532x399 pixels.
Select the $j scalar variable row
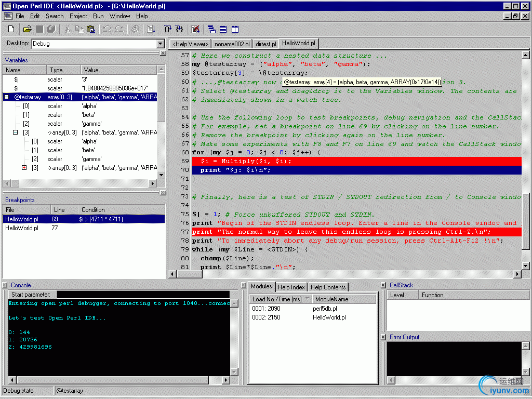tap(80, 79)
